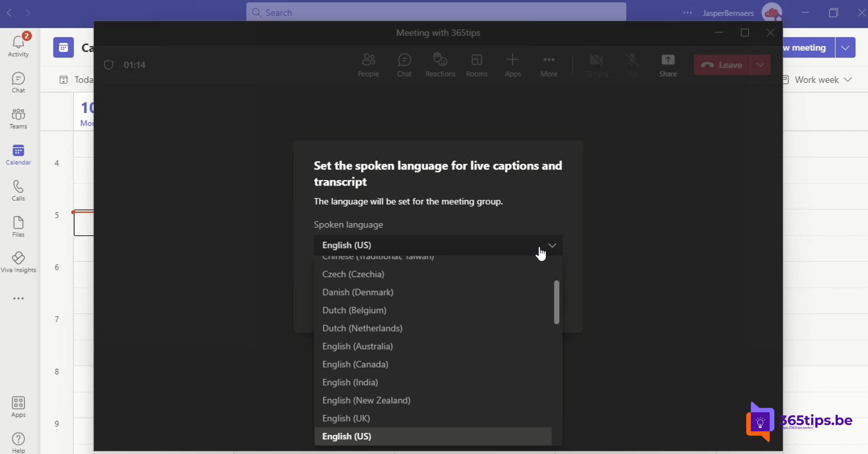Share content in the meeting
This screenshot has height=454, width=868.
pyautogui.click(x=668, y=65)
